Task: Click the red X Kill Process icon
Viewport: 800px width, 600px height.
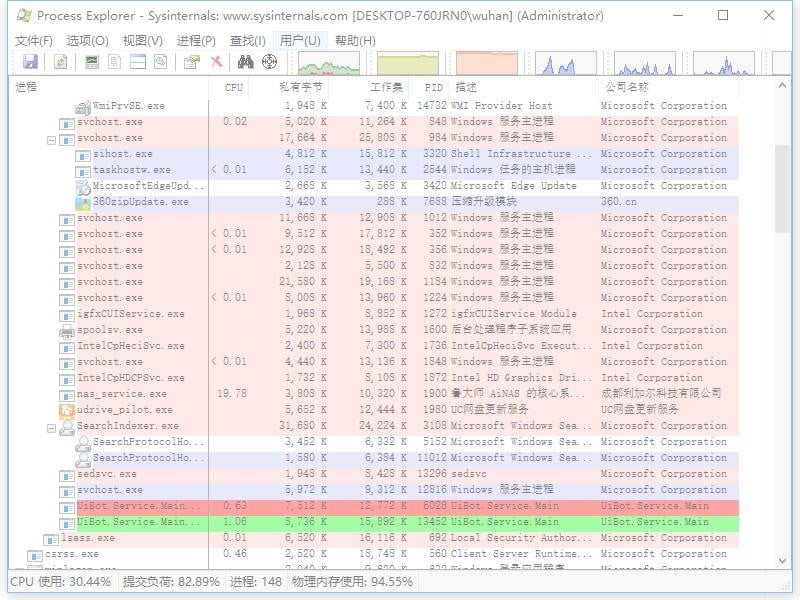Action: point(216,62)
